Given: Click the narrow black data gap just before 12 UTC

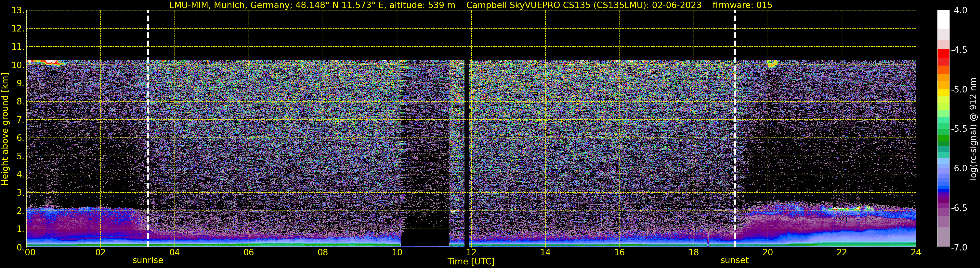Looking at the screenshot, I should coord(467,153).
